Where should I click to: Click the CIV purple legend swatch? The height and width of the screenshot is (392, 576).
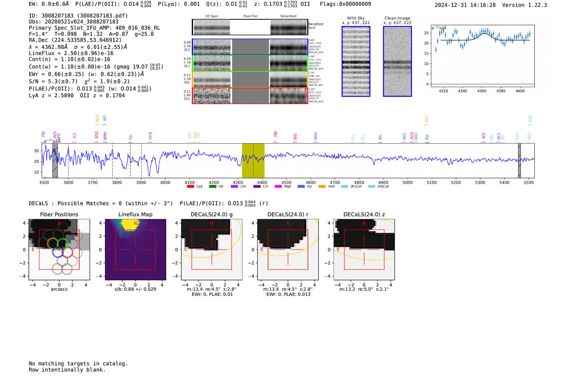[235, 186]
